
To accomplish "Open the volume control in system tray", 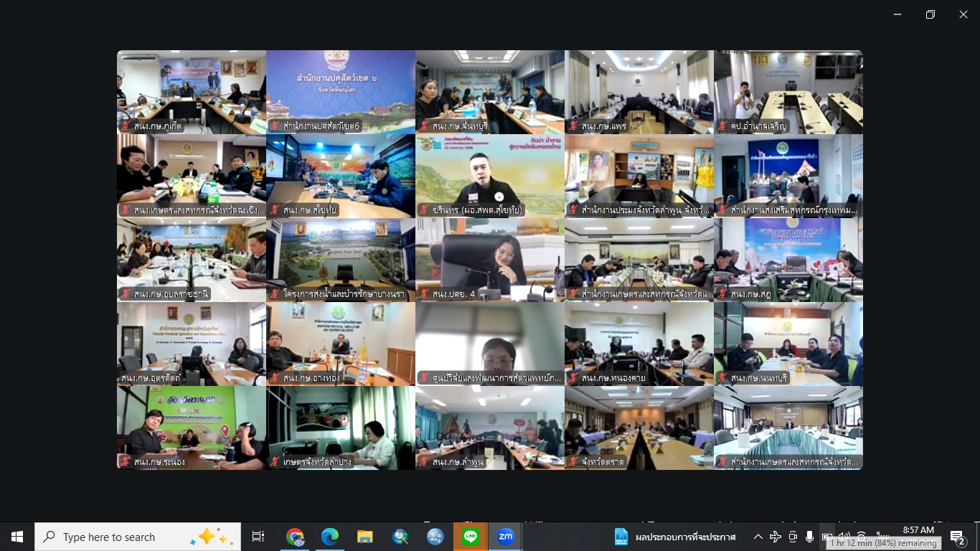I will click(x=844, y=537).
